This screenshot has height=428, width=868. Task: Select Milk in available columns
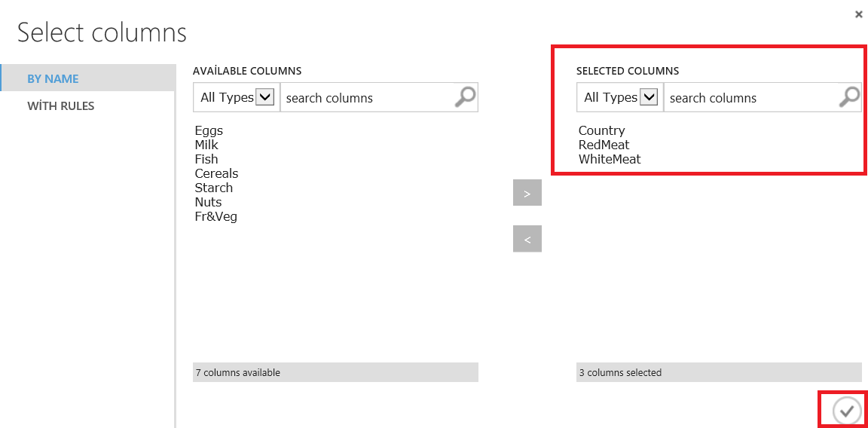pos(206,145)
